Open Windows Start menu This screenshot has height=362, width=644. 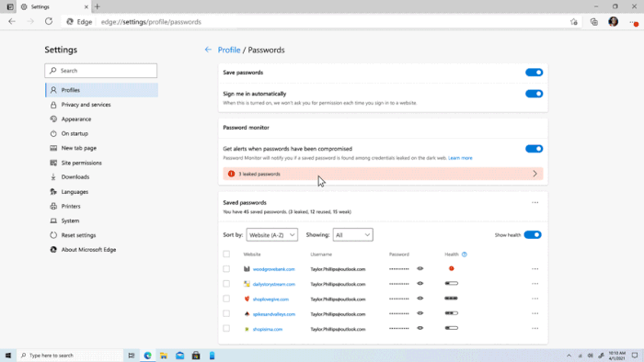click(x=7, y=356)
